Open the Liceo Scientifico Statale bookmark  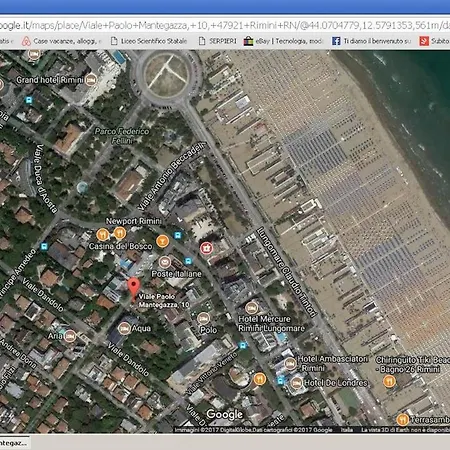(149, 41)
